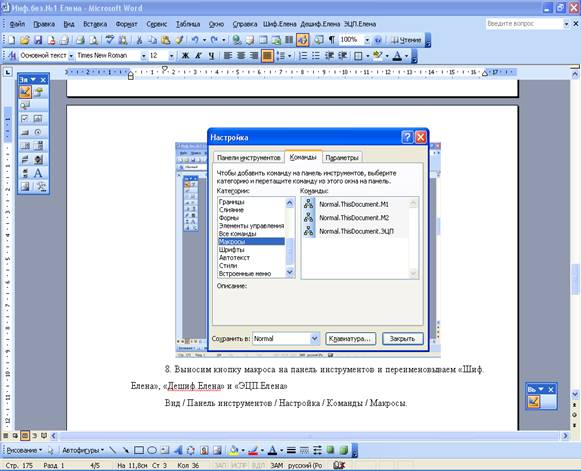Image resolution: width=581 pixels, height=471 pixels.
Task: Open the Файл menu
Action: coord(17,24)
